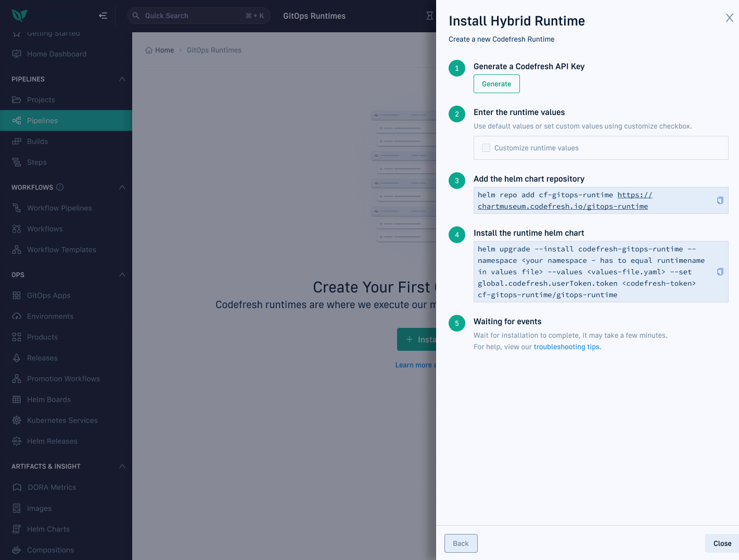The width and height of the screenshot is (739, 560).
Task: Copy the helm upgrade install command
Action: 720,272
